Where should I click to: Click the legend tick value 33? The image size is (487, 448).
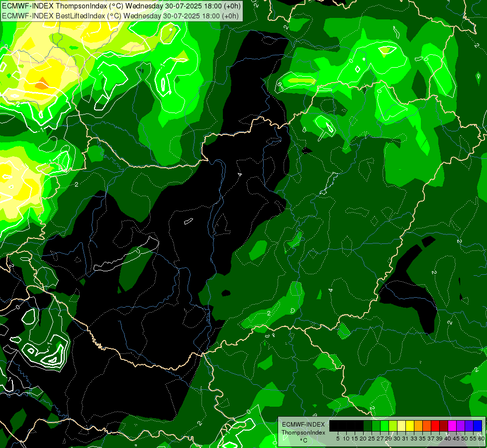pos(414,439)
